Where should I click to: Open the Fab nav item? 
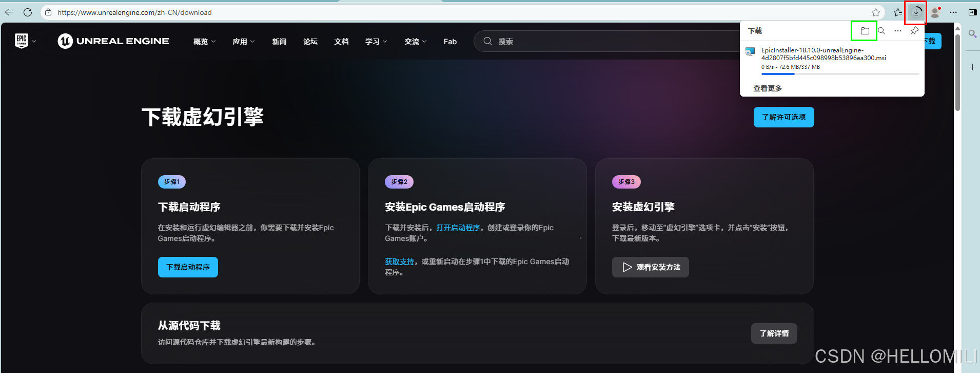[x=450, y=42]
